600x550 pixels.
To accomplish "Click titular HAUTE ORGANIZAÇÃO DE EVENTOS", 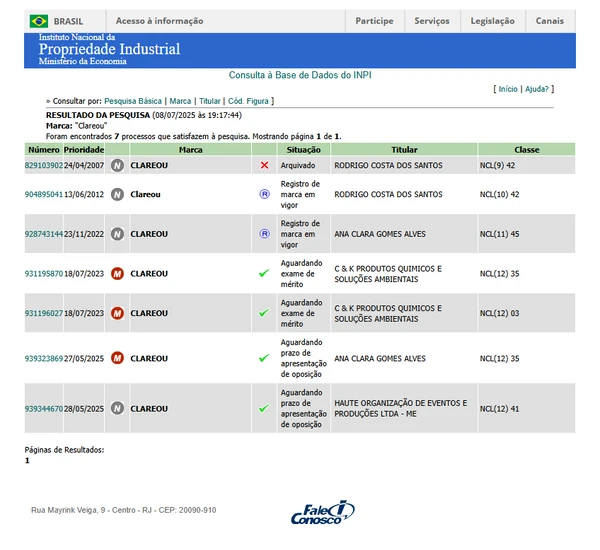I will (x=401, y=408).
